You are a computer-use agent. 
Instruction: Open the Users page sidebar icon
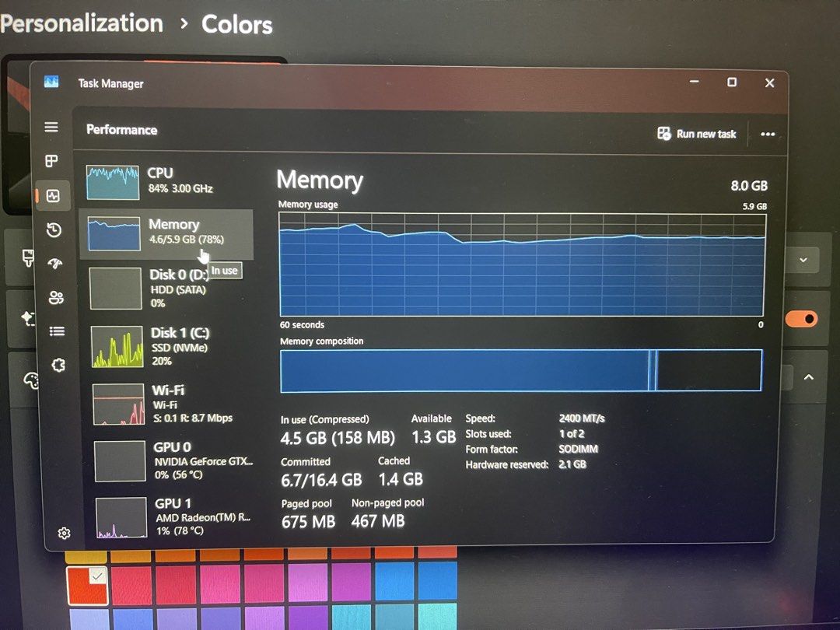click(x=56, y=297)
